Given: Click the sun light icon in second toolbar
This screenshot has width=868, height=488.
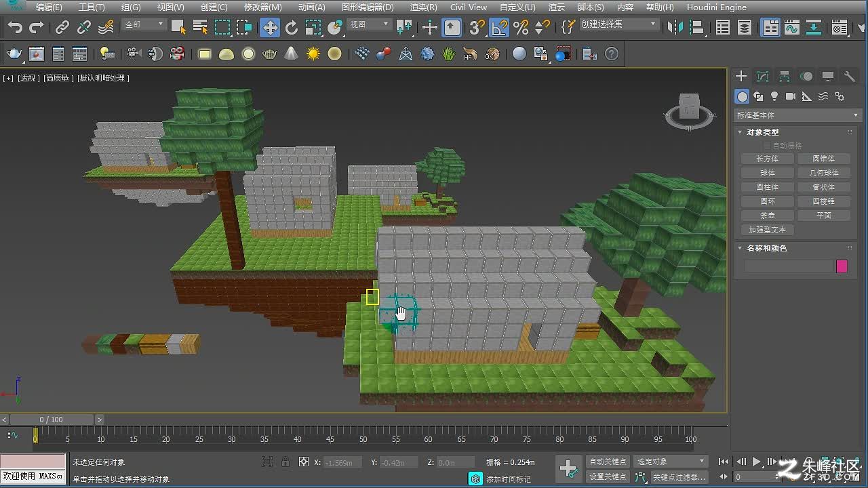Looking at the screenshot, I should (x=313, y=54).
